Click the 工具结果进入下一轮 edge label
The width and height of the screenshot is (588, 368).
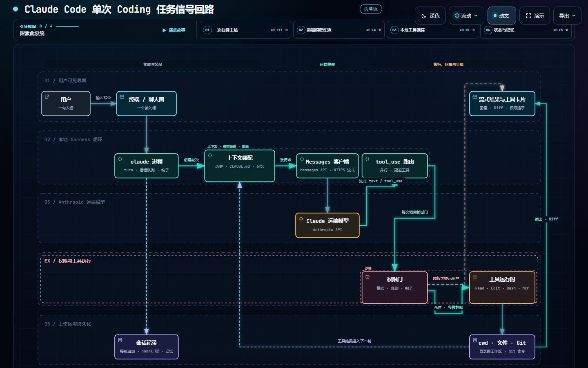point(354,341)
